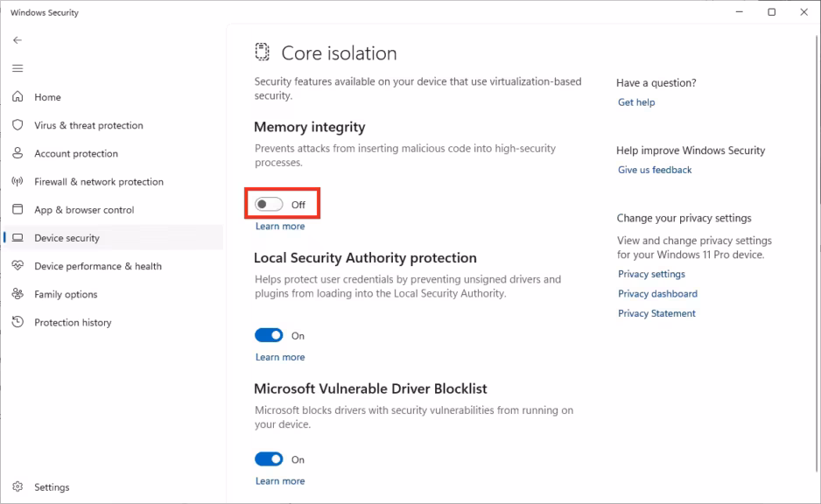Collapse the navigation pane with hamburger icon

click(x=18, y=68)
